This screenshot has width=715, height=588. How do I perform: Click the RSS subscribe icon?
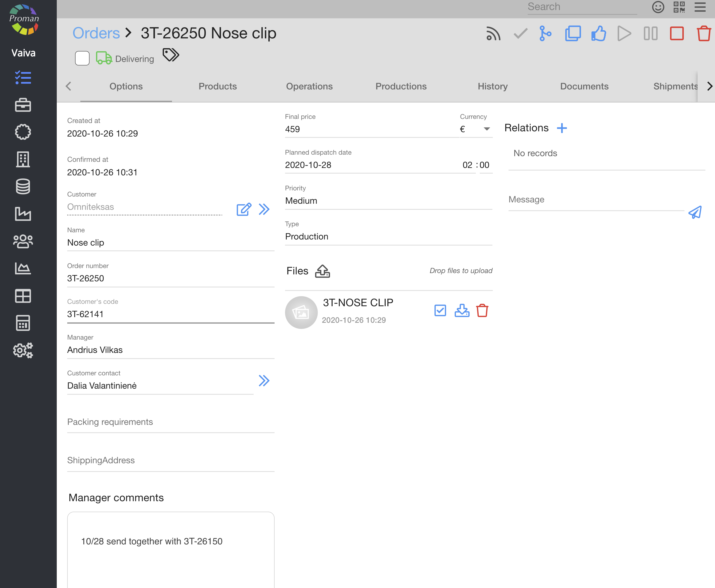click(493, 34)
